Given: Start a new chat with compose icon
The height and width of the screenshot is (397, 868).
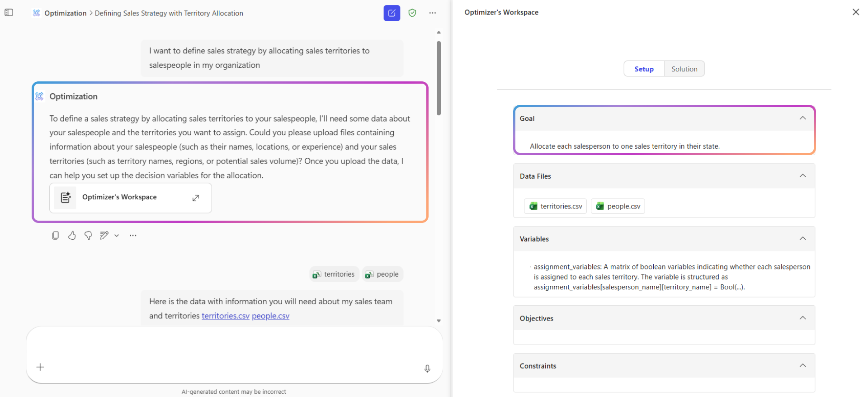Looking at the screenshot, I should 392,13.
